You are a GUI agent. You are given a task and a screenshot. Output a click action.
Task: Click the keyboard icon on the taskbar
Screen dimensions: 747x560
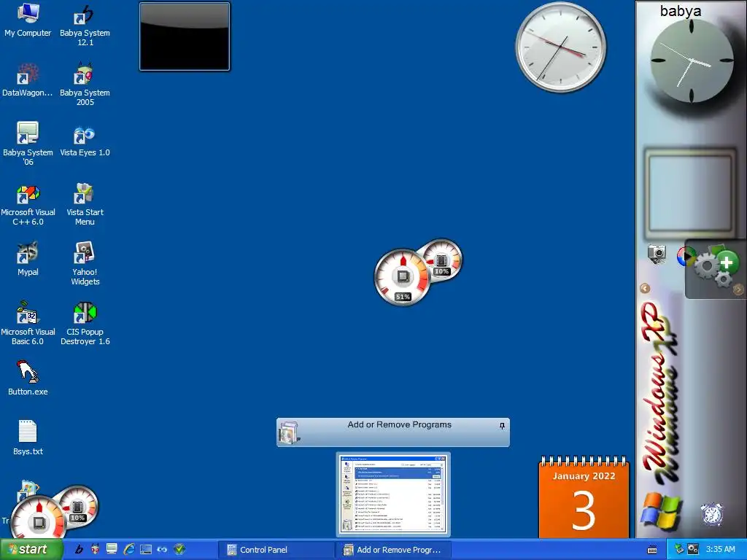[652, 550]
